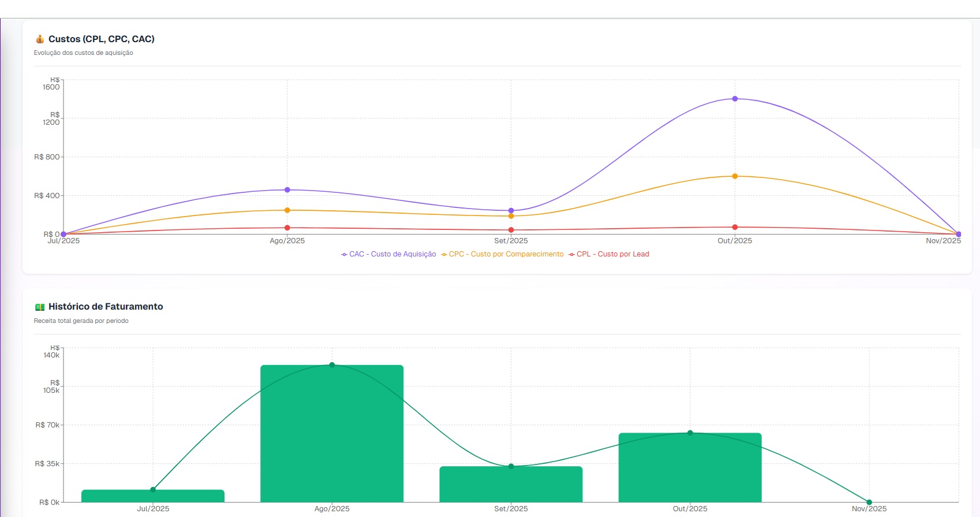Click the cash icon beside Histórico de Faturamento
This screenshot has height=517, width=980.
point(40,307)
